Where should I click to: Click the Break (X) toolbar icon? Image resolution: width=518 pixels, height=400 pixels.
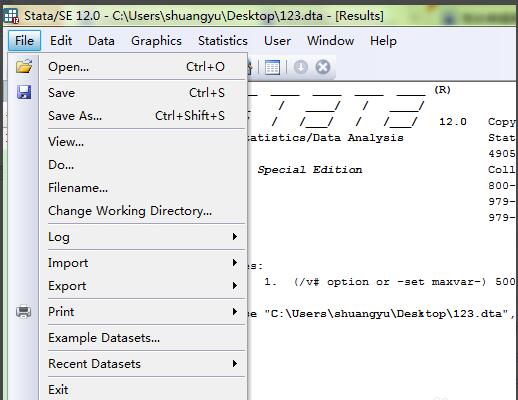click(323, 67)
